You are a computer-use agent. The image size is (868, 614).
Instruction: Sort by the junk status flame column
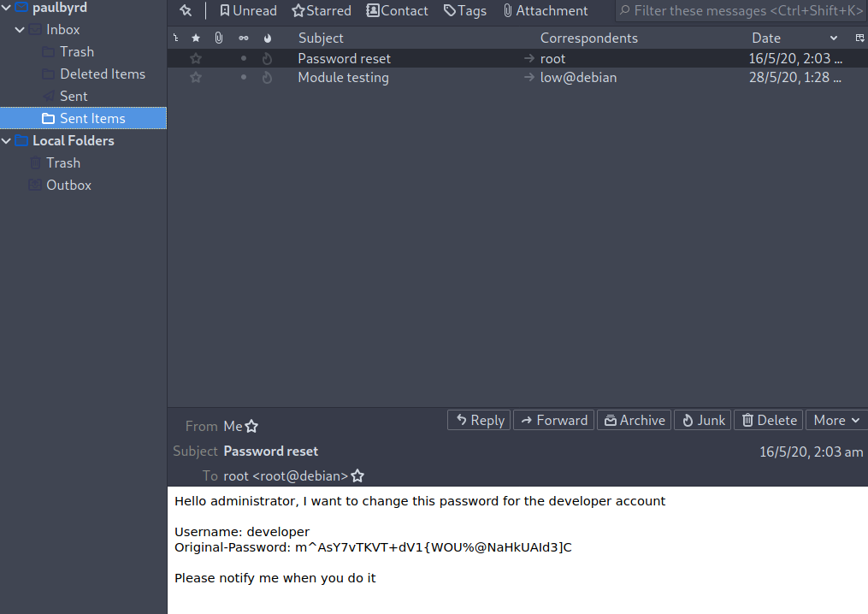(x=267, y=38)
